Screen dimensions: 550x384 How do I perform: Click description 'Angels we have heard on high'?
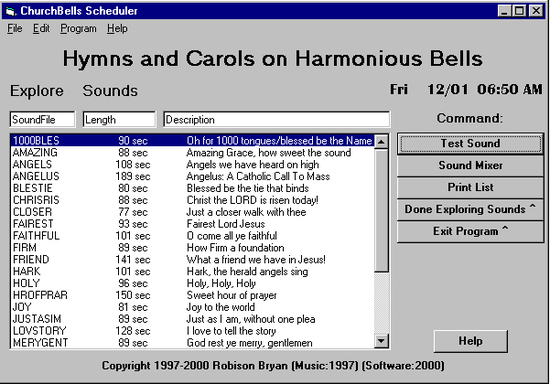(253, 164)
